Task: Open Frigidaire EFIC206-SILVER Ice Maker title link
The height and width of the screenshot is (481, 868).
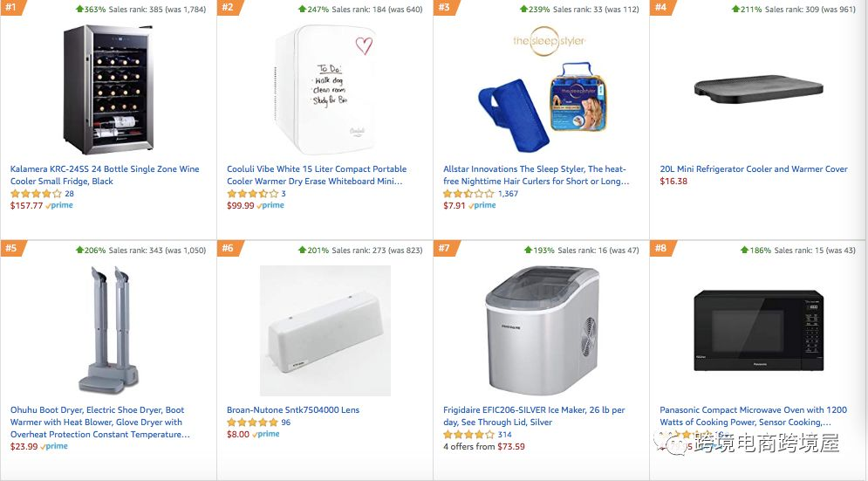Action: (534, 416)
